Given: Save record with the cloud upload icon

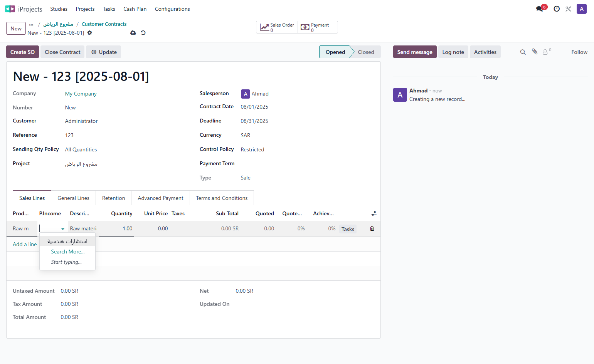Looking at the screenshot, I should (x=133, y=33).
